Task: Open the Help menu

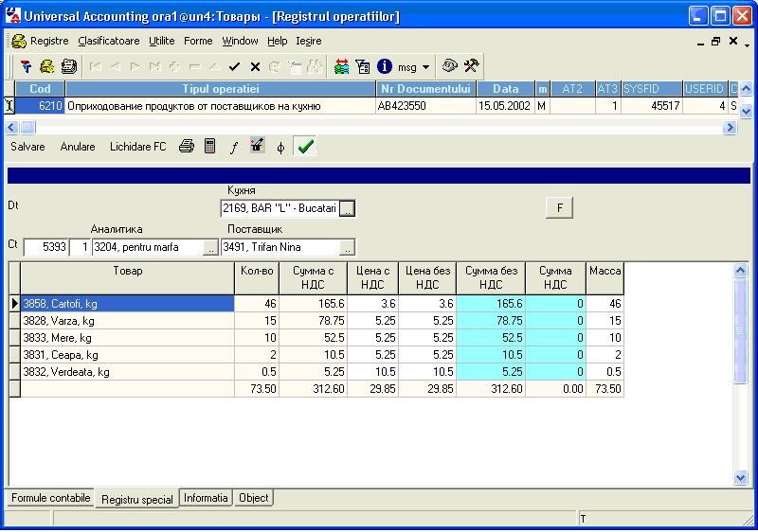Action: click(x=278, y=41)
